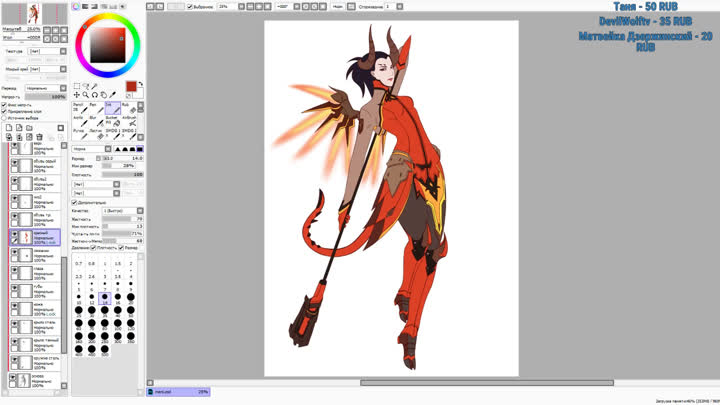Choose the Pen brush tool
The image size is (720, 405).
(96, 108)
